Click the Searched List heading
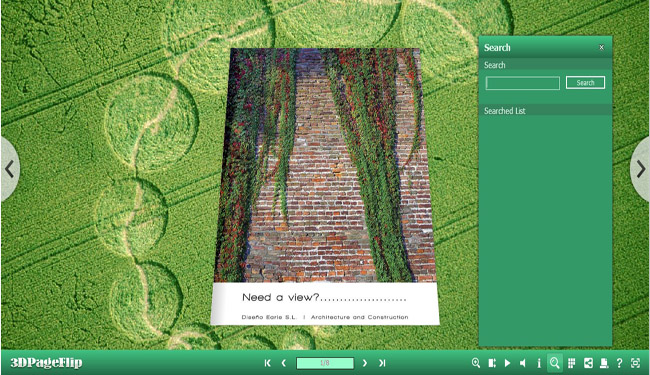This screenshot has width=650, height=375. pyautogui.click(x=504, y=111)
